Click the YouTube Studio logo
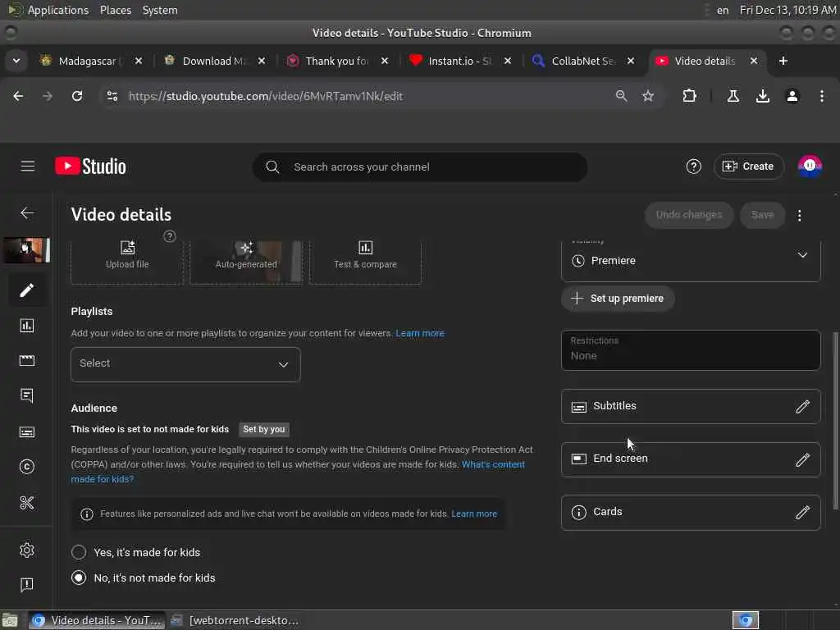 90,167
